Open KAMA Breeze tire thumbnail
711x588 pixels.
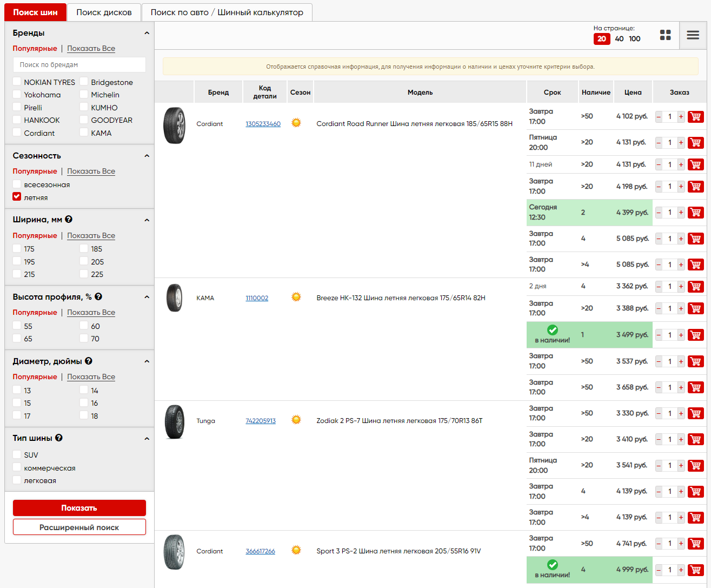(174, 298)
